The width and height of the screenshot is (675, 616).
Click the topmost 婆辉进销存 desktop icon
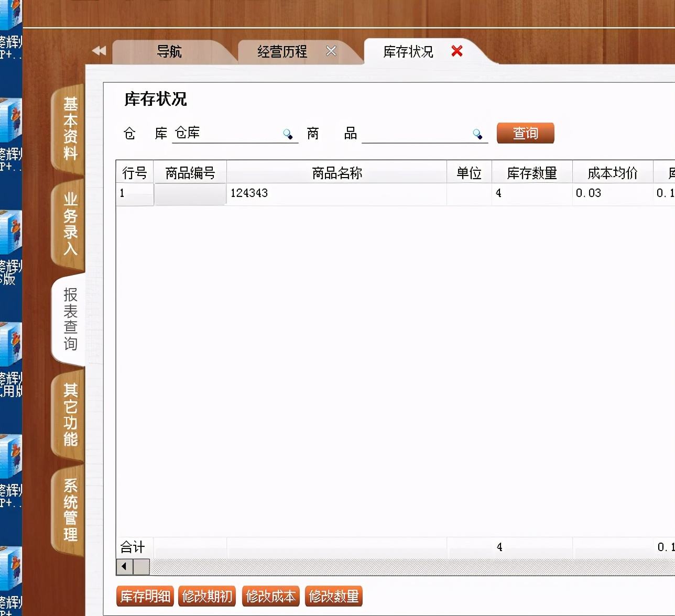(12, 10)
